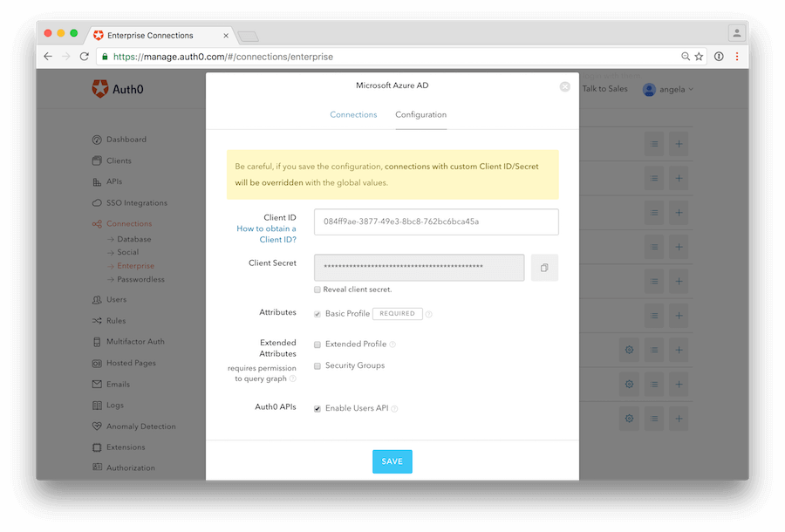Select the Enterprise Connections browser tab
The image size is (785, 532).
coord(160,35)
